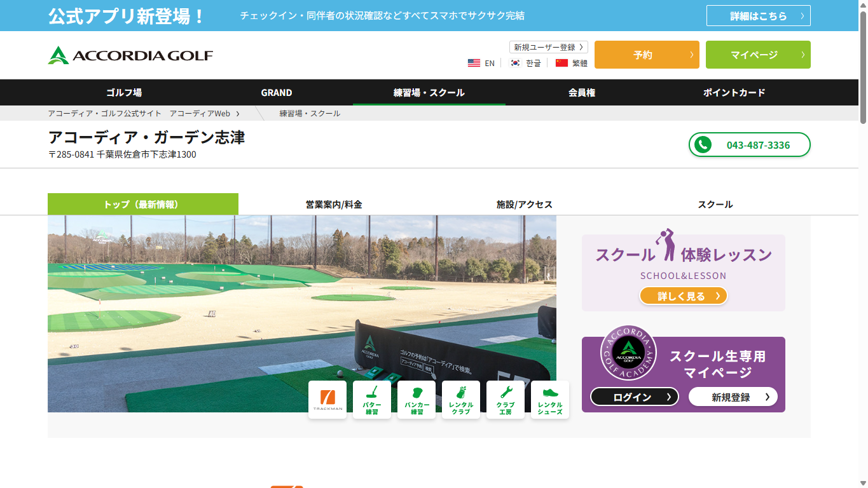Image resolution: width=868 pixels, height=488 pixels.
Task: Select the パター練習 facility icon
Action: point(372,400)
